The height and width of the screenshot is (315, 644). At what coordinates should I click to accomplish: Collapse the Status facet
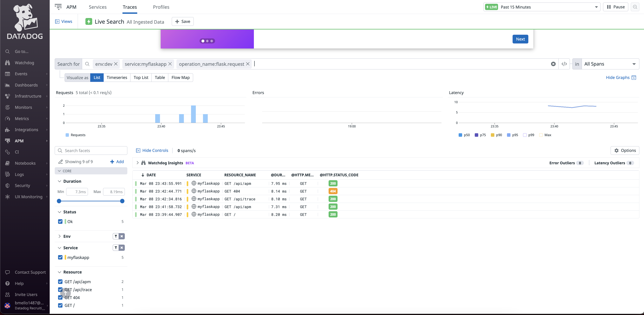coord(60,212)
